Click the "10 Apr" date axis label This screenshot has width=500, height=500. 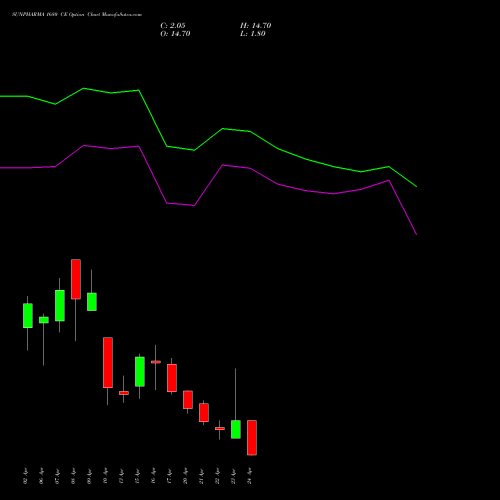point(105,476)
